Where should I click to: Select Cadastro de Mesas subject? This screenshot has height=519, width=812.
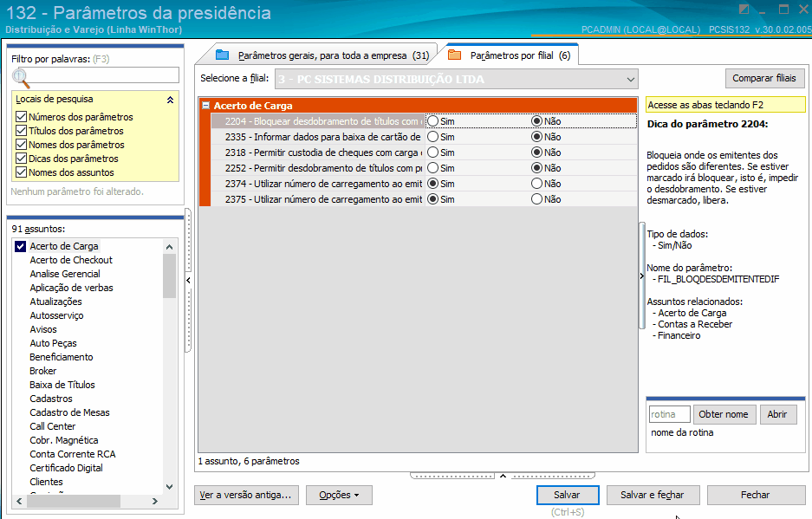pyautogui.click(x=69, y=412)
